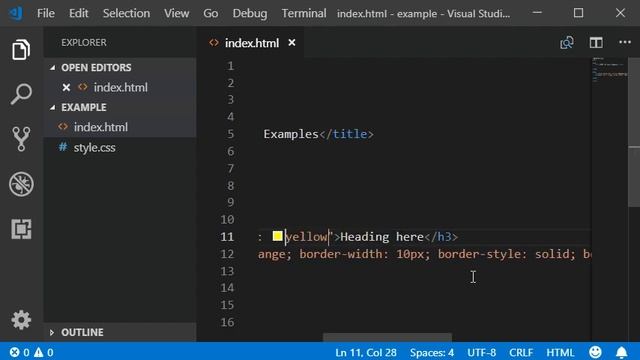This screenshot has height=360, width=640.
Task: Change indentation via Spaces: 4
Action: tap(431, 352)
